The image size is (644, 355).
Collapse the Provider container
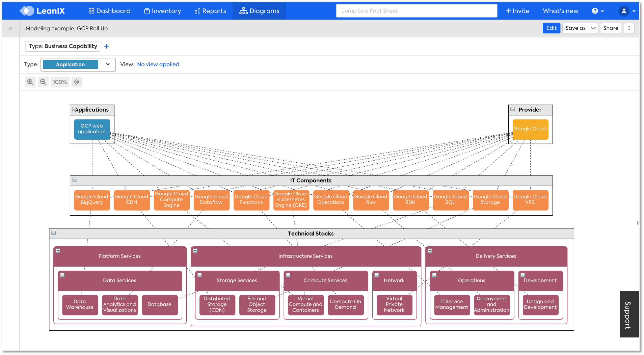click(513, 109)
